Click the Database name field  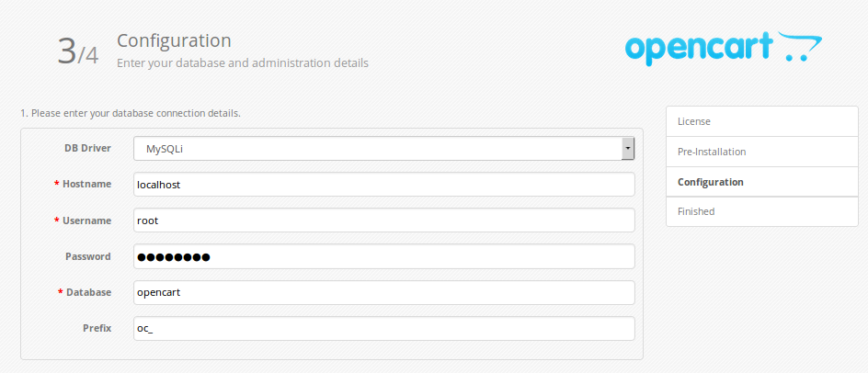pyautogui.click(x=383, y=292)
